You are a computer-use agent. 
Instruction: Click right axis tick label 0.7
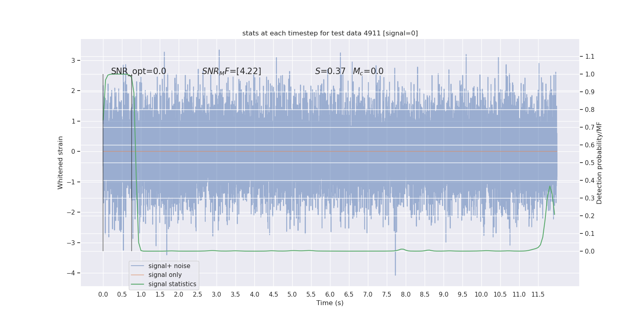click(x=590, y=127)
